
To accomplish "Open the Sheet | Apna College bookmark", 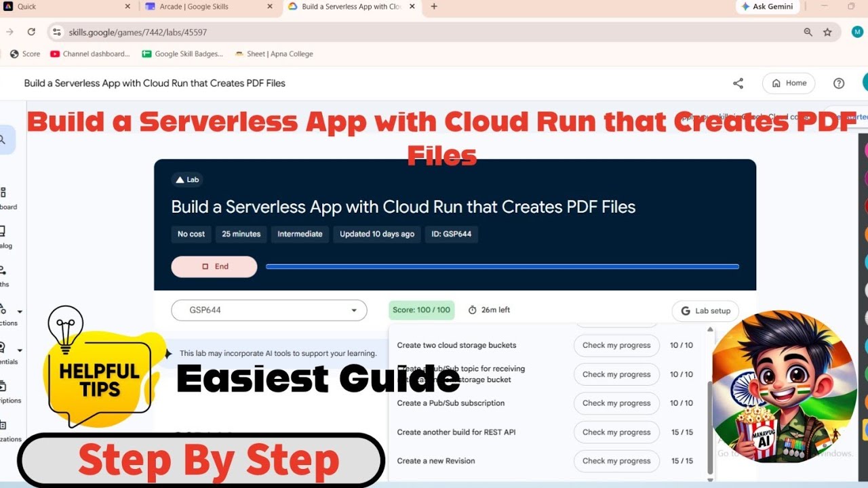I will pyautogui.click(x=274, y=54).
